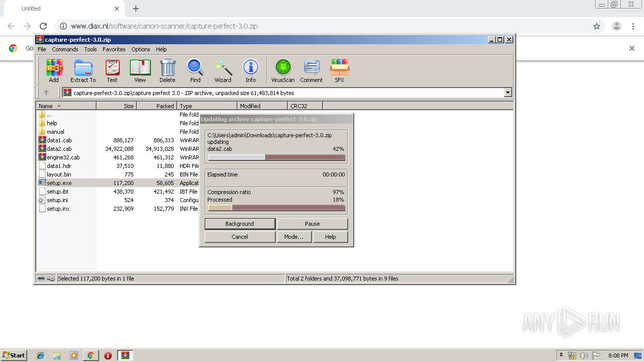This screenshot has width=644, height=362.
Task: Open the Favorites menu
Action: click(114, 49)
